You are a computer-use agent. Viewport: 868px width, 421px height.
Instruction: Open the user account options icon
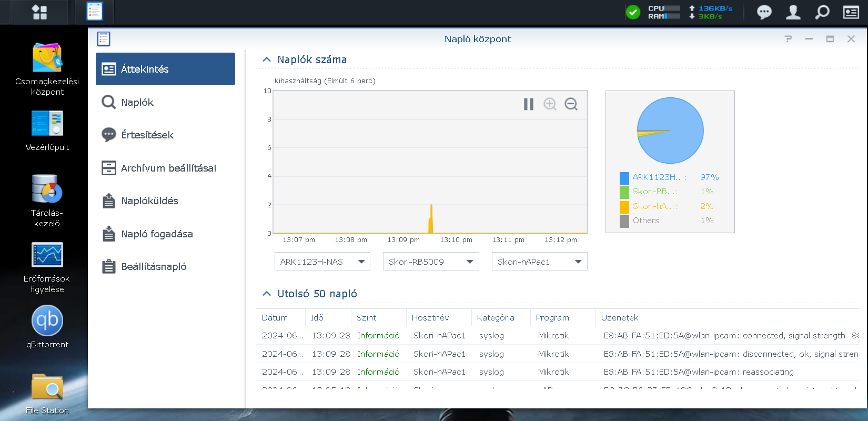(x=793, y=12)
